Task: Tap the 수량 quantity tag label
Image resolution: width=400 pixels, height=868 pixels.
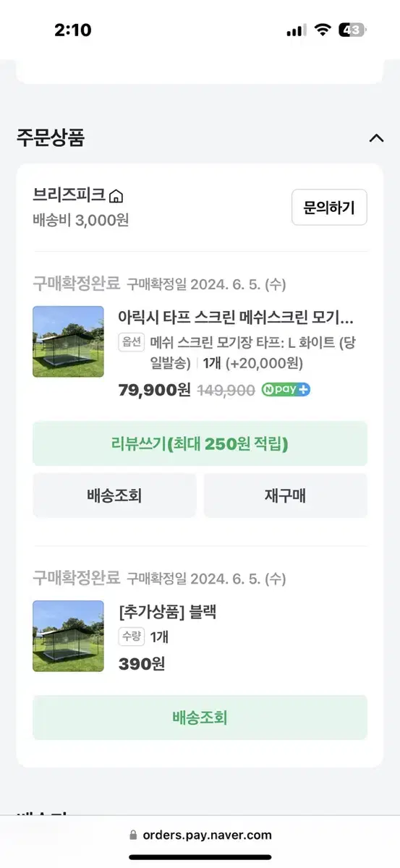Action: click(x=132, y=637)
